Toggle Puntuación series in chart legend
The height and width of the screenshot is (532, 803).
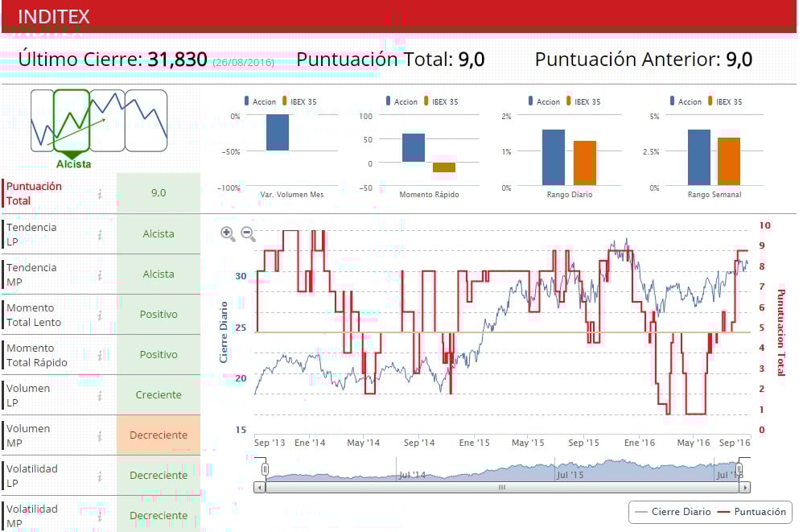pyautogui.click(x=752, y=512)
